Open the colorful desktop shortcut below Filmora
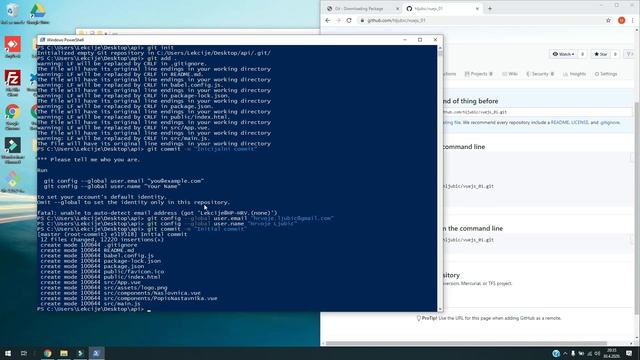Screen dimensions: 640x360 pyautogui.click(x=13, y=182)
